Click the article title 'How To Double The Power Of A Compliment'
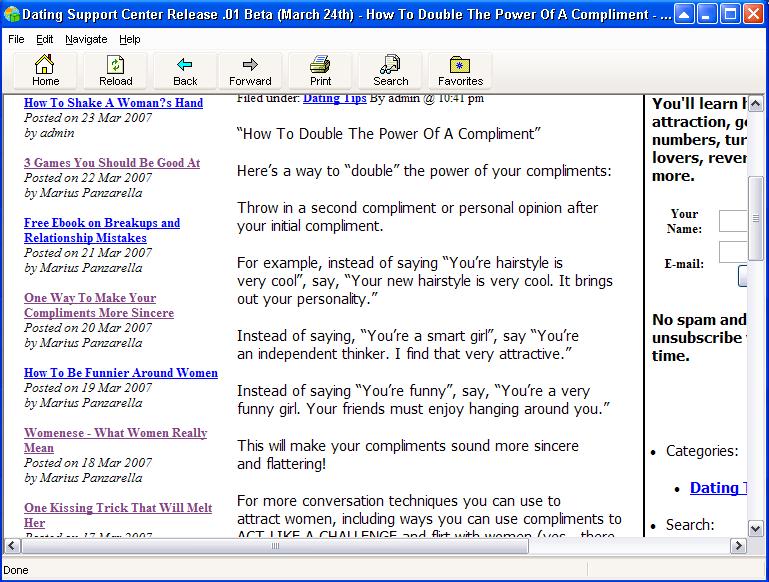769x582 pixels. point(388,134)
